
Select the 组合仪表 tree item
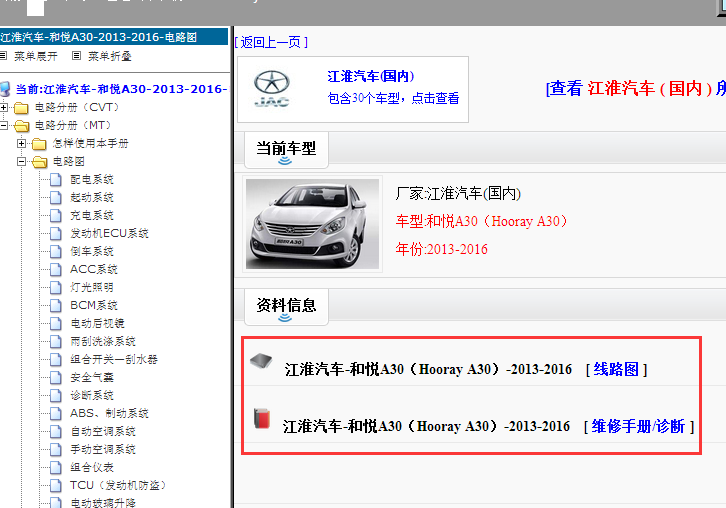click(92, 468)
